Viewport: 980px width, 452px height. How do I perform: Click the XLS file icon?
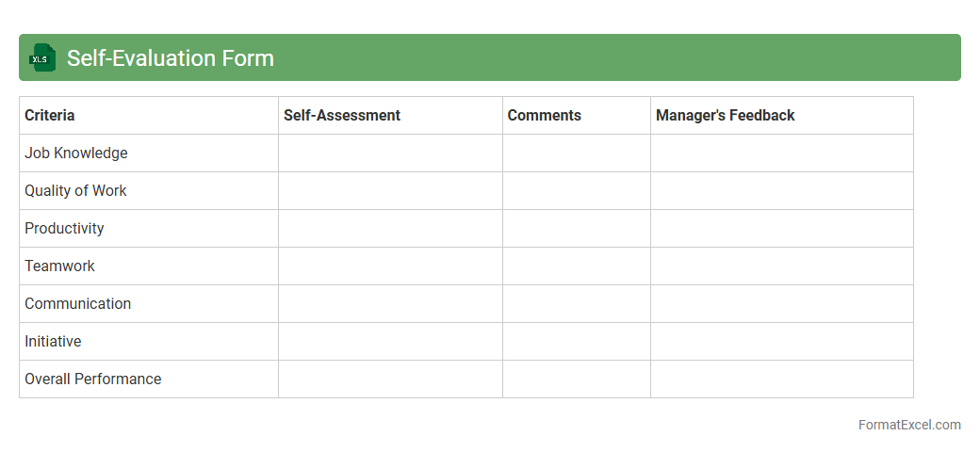click(x=42, y=57)
